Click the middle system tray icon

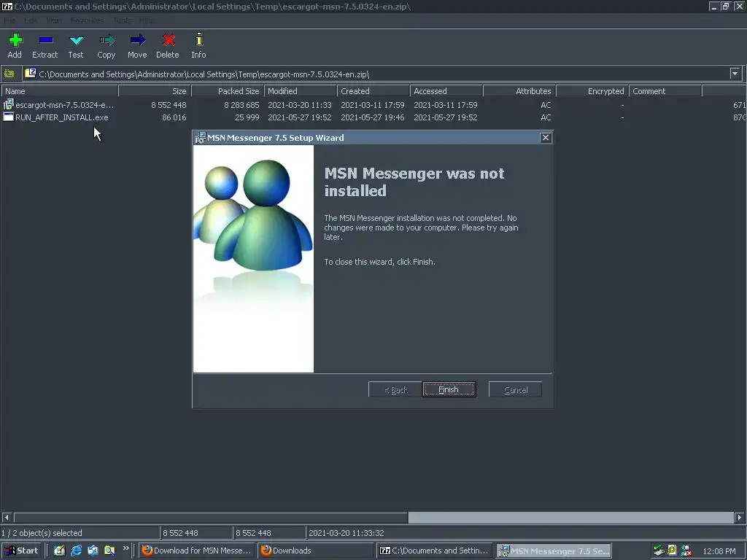672,551
